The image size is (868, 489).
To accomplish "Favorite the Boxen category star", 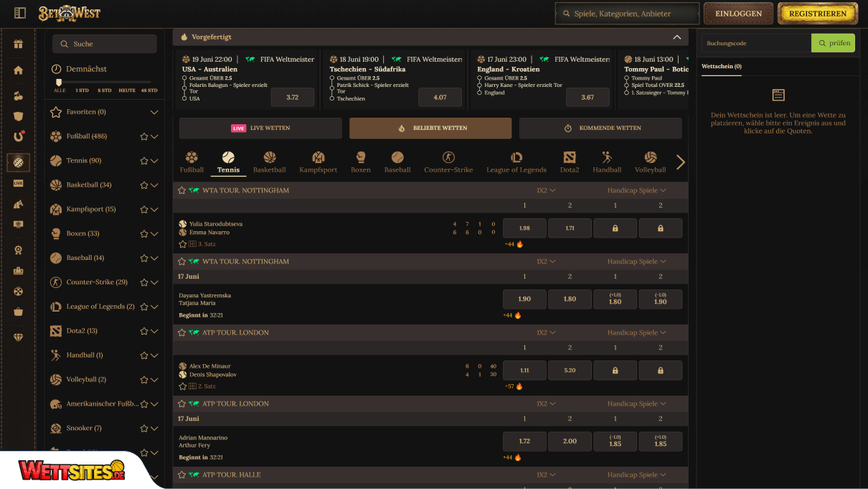I will click(144, 234).
